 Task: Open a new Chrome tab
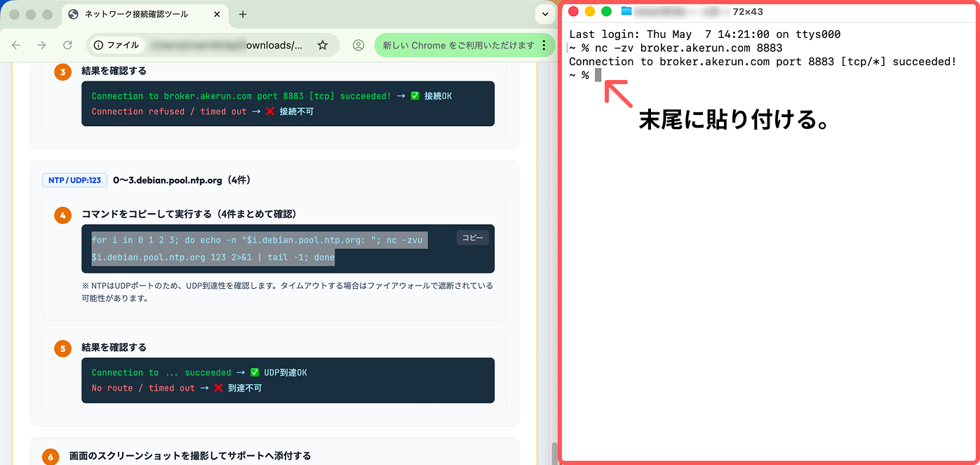243,14
